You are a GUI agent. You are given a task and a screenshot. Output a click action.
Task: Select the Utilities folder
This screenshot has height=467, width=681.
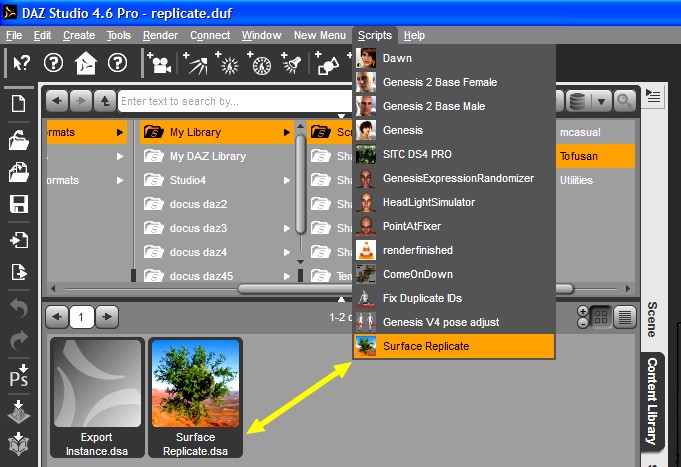click(576, 180)
